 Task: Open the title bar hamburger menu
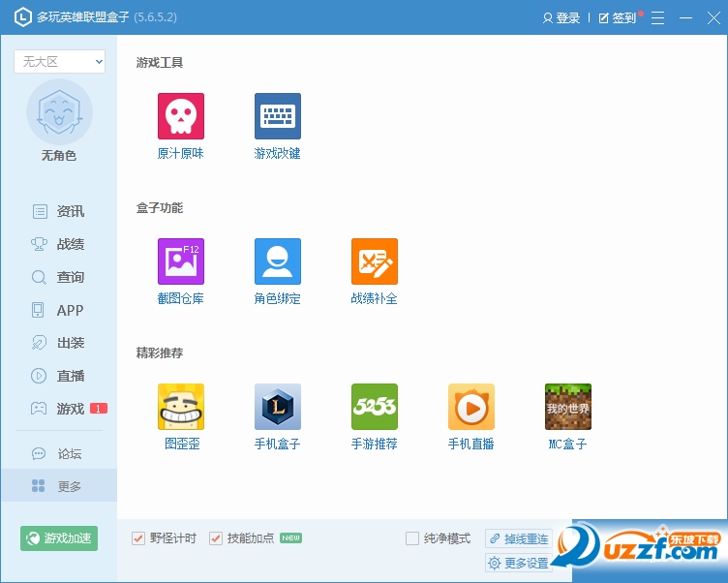point(657,18)
